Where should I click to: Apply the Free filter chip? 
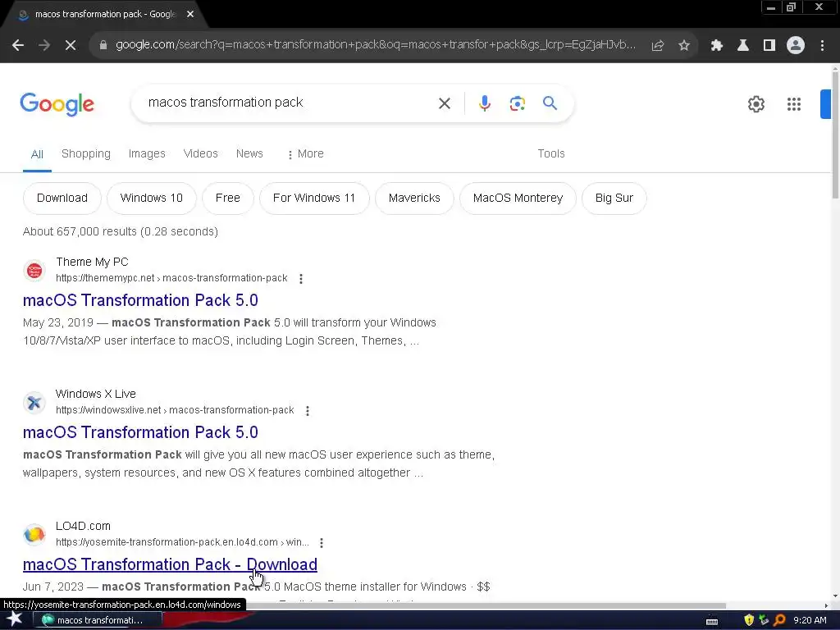point(228,199)
